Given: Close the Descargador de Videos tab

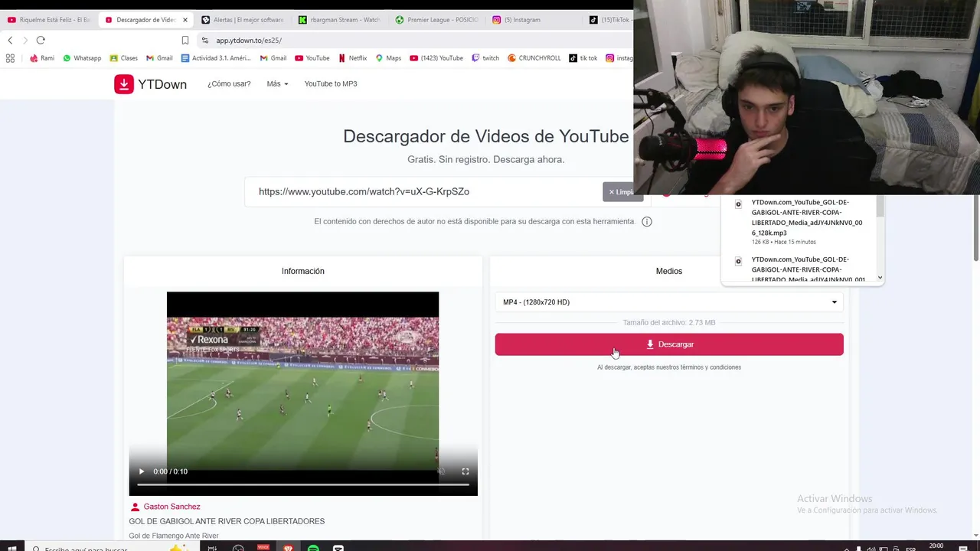Looking at the screenshot, I should pyautogui.click(x=185, y=20).
